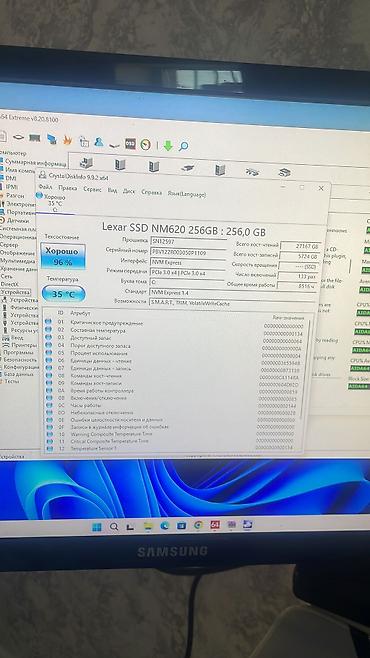Click the serial number value field
Screen dimensions: 370x658
pyautogui.click(x=188, y=252)
